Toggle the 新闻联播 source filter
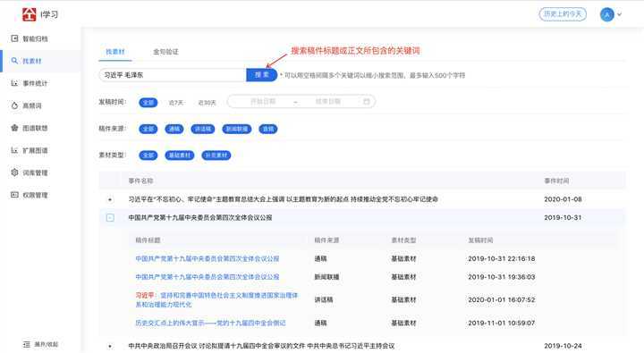Image resolution: width=644 pixels, height=353 pixels. (x=237, y=129)
